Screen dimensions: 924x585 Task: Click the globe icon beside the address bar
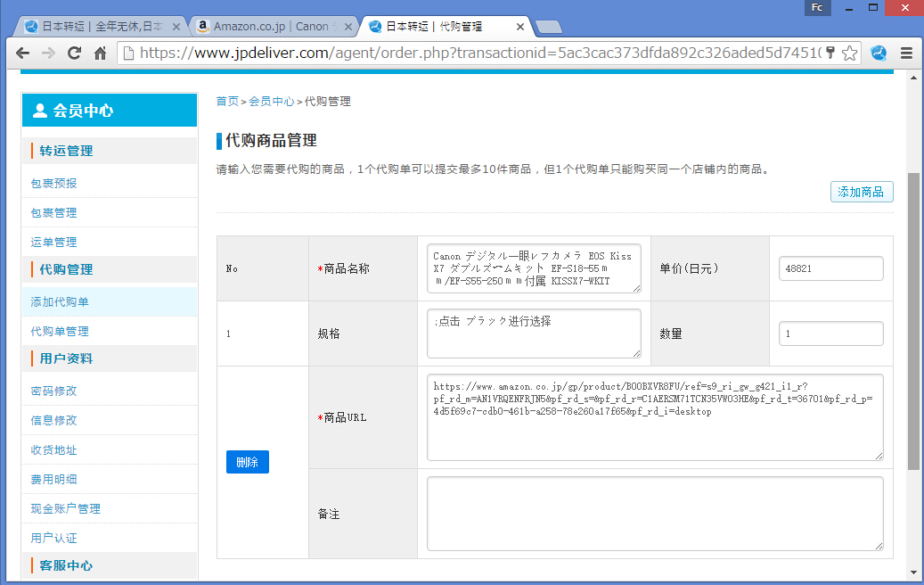(879, 54)
